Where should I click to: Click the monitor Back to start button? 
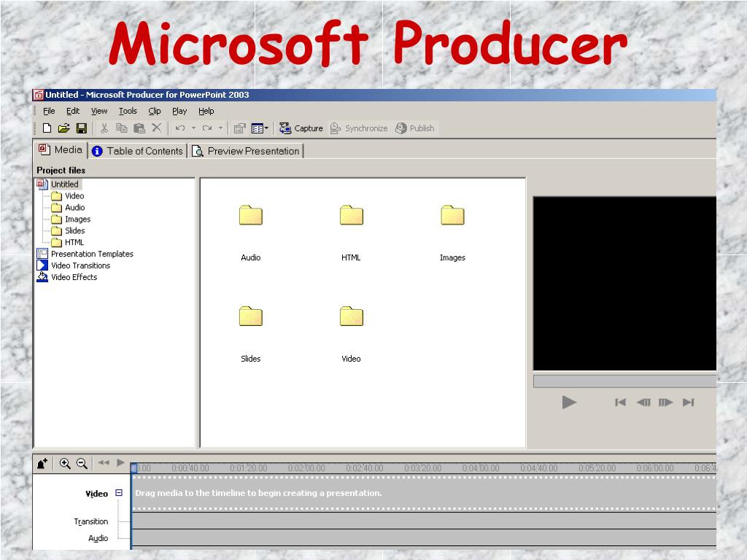[620, 402]
